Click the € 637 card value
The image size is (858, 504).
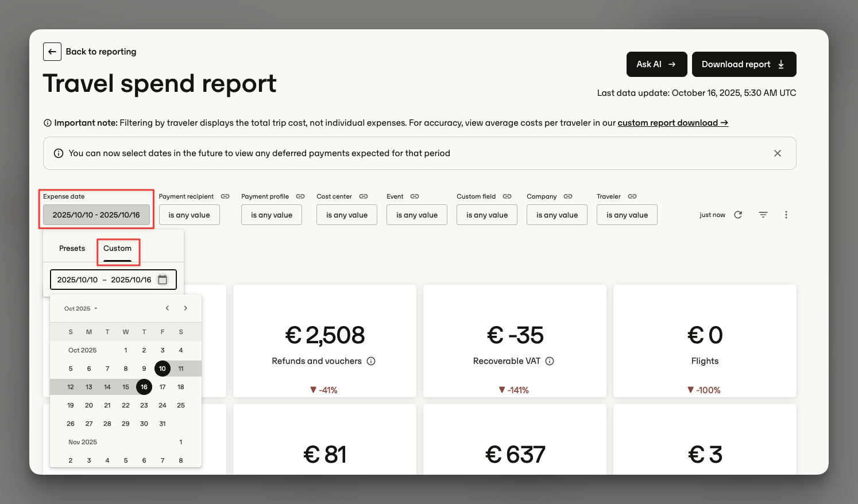coord(515,455)
